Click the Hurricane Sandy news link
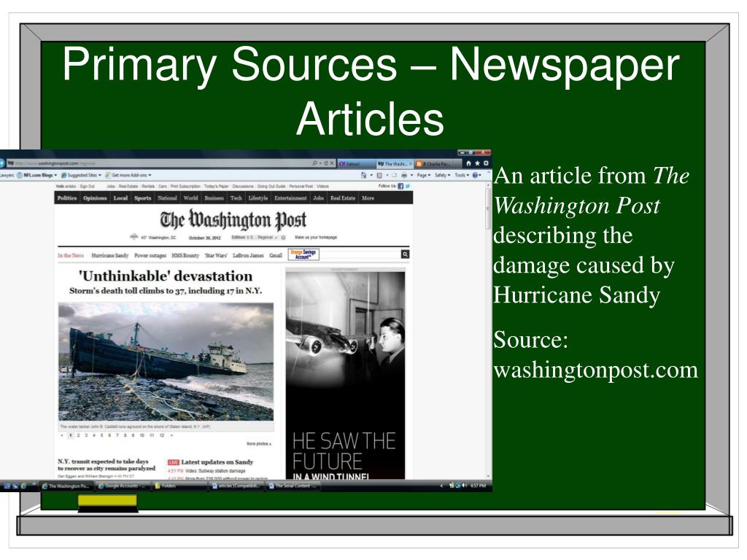The image size is (747, 560). (110, 256)
